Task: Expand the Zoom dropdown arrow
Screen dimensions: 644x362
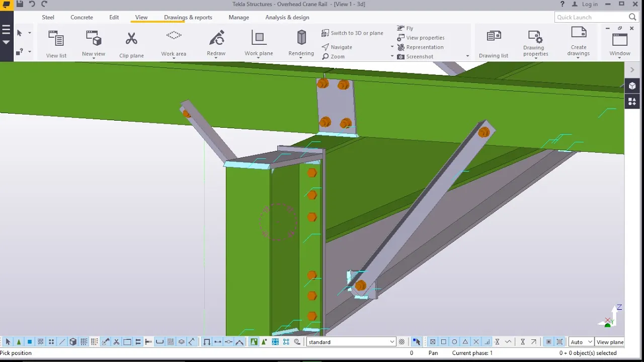Action: point(392,56)
